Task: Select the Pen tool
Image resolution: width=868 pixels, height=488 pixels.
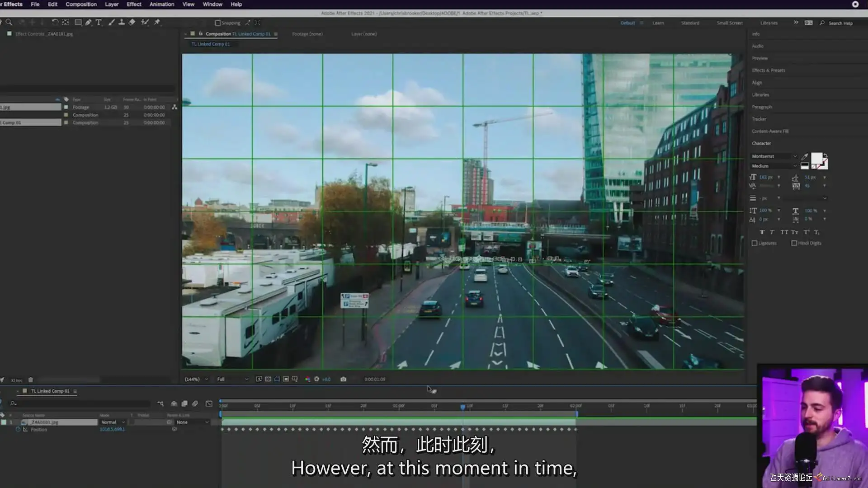Action: pos(89,22)
